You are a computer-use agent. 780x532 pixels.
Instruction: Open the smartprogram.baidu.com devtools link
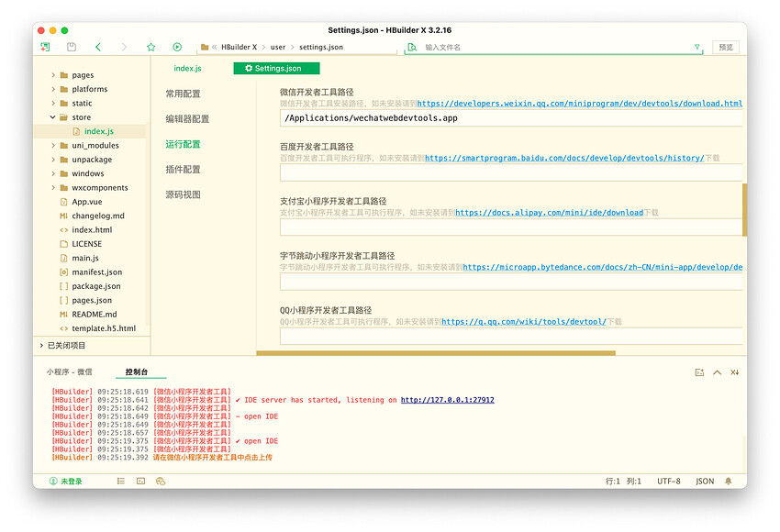coord(564,158)
